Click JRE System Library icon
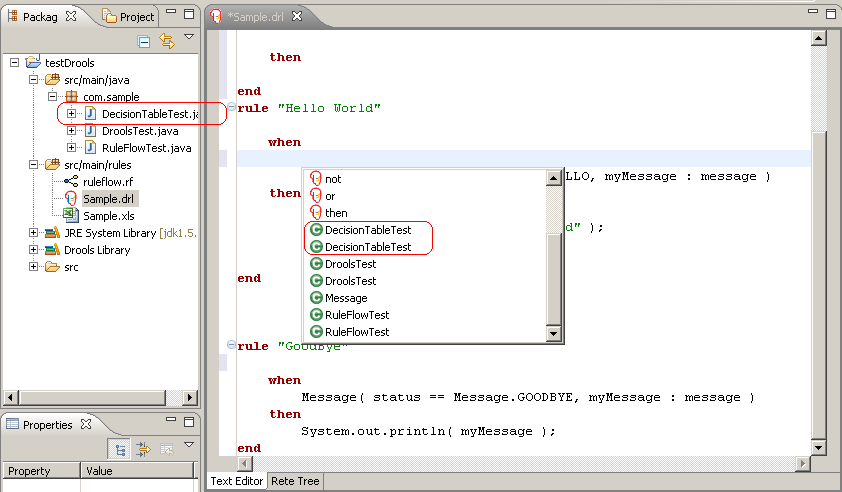 click(x=52, y=233)
